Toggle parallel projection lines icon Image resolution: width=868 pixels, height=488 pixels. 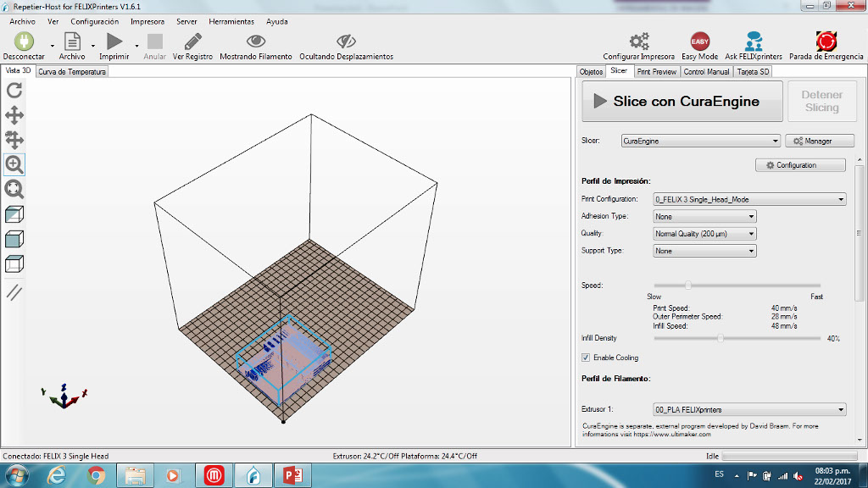[x=14, y=291]
